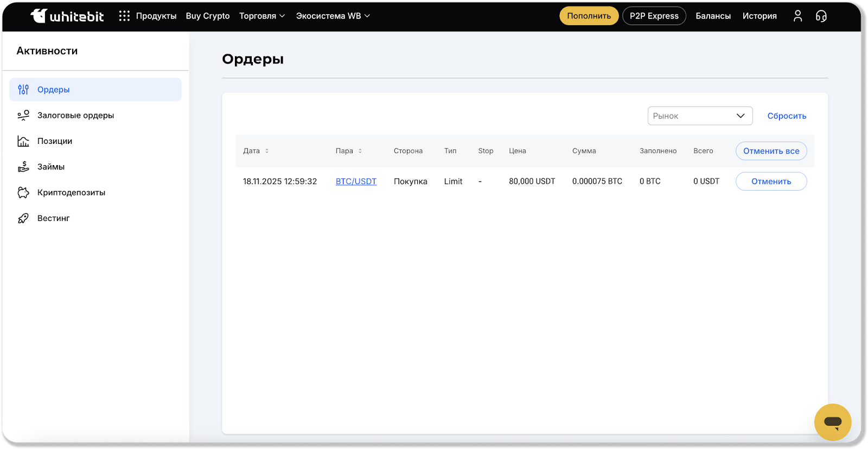Click the Вестинг rocket icon
868x449 pixels.
[23, 218]
